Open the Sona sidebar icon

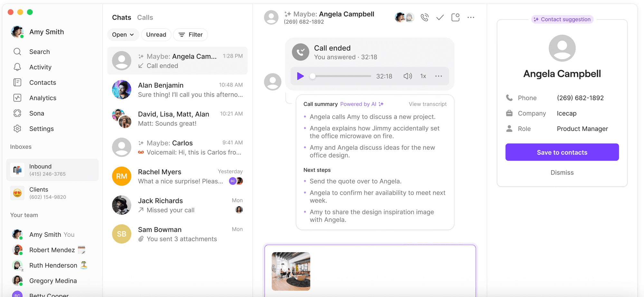[x=17, y=113]
